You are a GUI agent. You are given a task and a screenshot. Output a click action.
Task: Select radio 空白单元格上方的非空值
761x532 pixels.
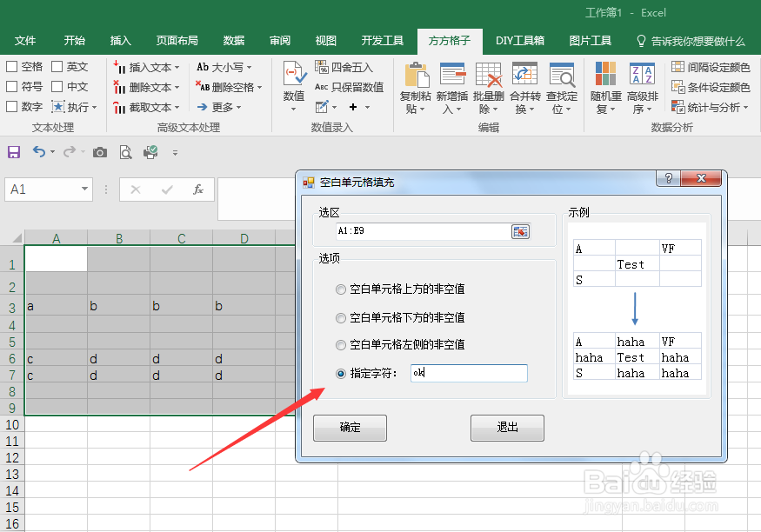[x=341, y=289]
